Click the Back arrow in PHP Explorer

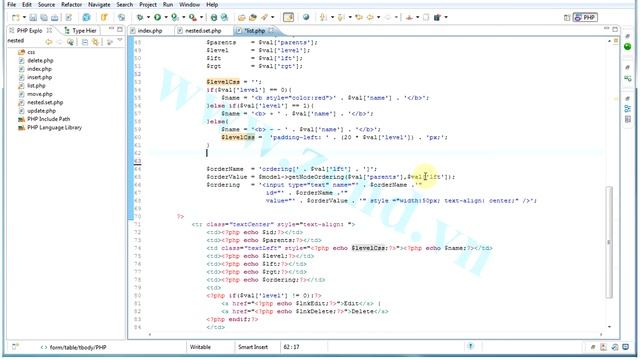(49, 42)
